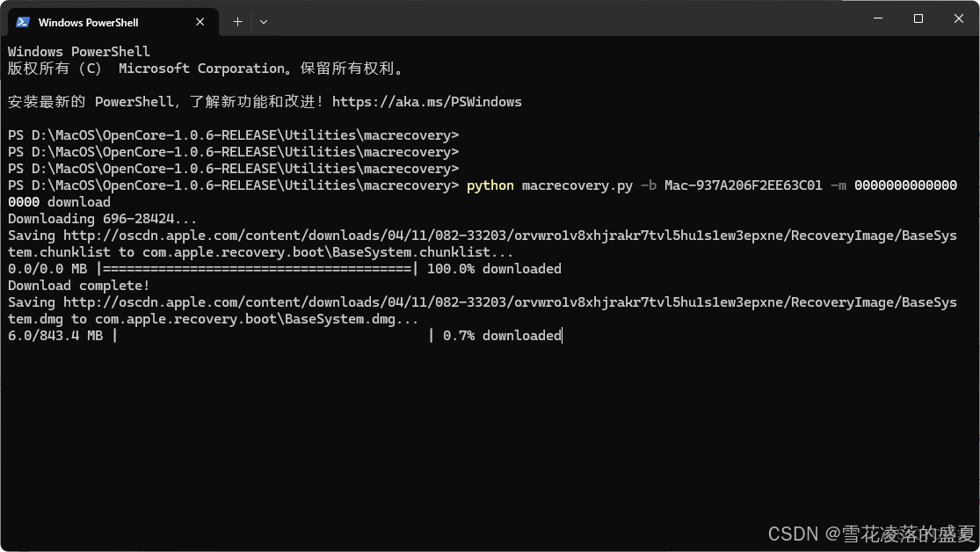This screenshot has width=980, height=552.
Task: Close the Windows PowerShell tab
Action: (x=200, y=22)
